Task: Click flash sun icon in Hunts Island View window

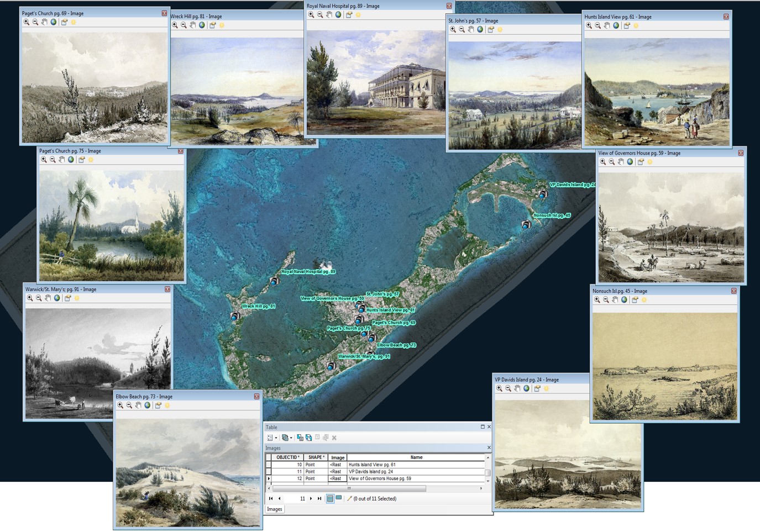Action: tap(636, 25)
